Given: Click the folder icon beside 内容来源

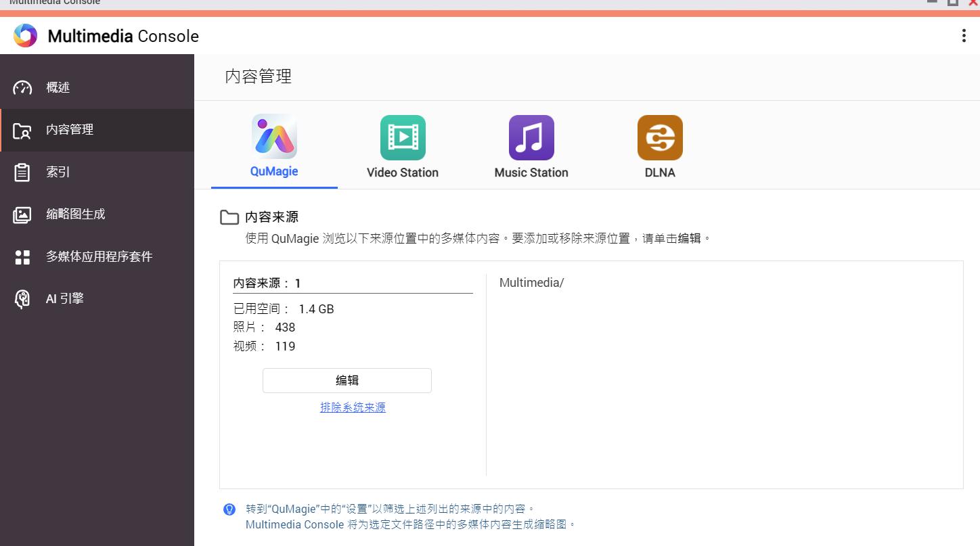Looking at the screenshot, I should [229, 217].
